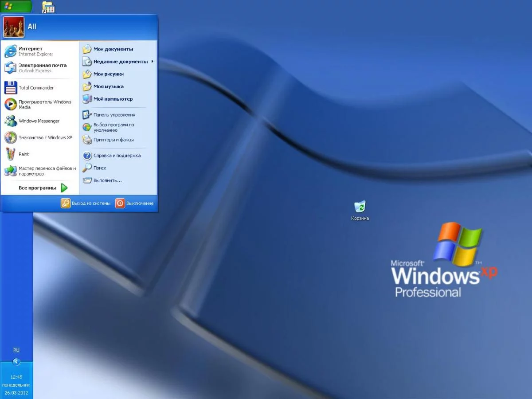
Task: Open Панель управления
Action: (118, 115)
